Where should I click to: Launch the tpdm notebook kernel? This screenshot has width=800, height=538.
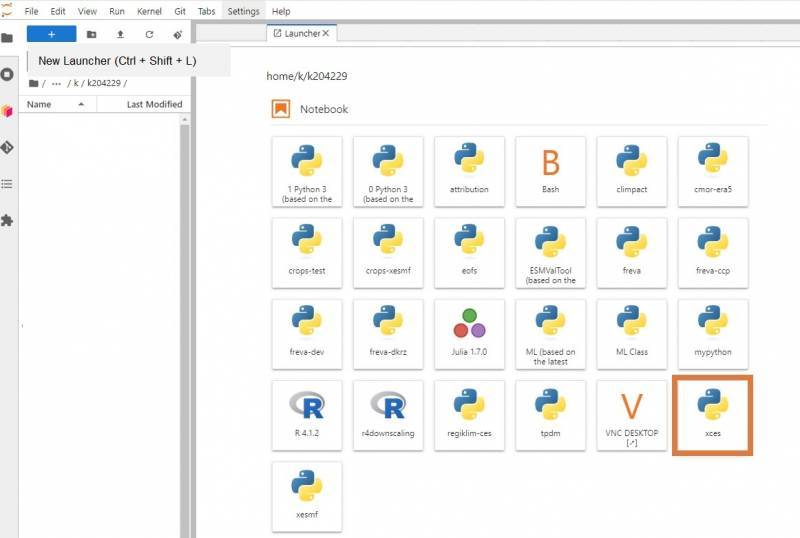(550, 415)
